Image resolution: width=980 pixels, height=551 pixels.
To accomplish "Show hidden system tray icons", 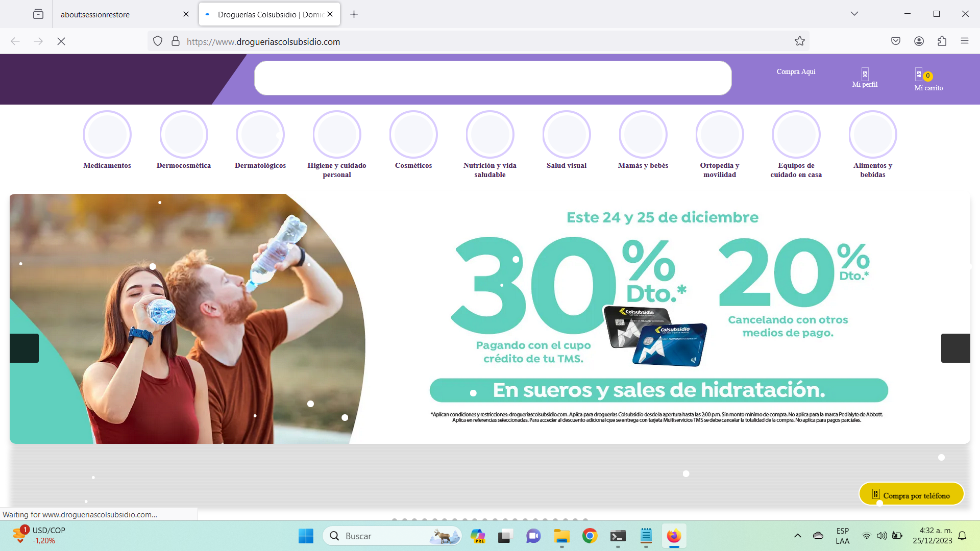I will click(x=797, y=536).
